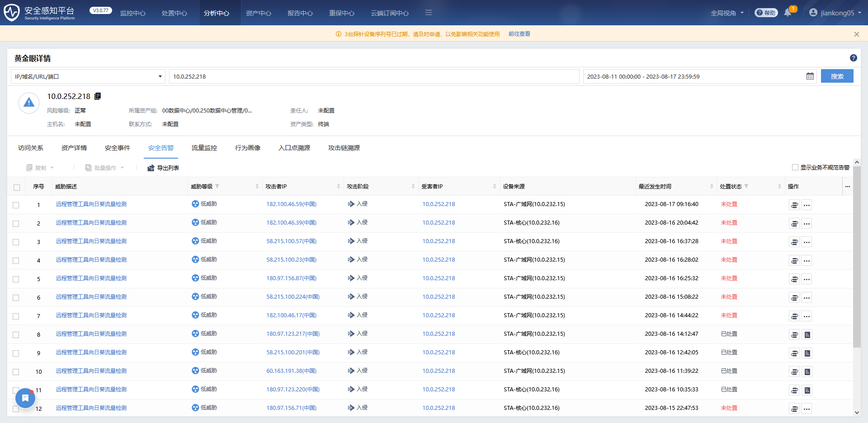This screenshot has height=423, width=868.
Task: Sort by 攻击者IP column arrows
Action: [x=339, y=186]
